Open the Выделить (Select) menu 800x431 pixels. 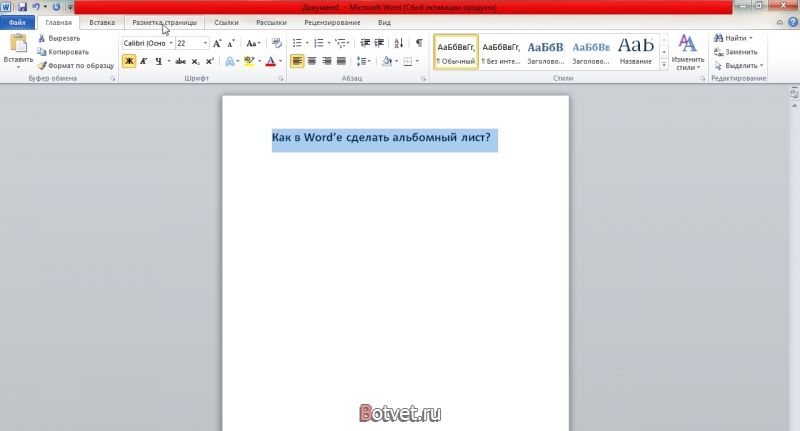pyautogui.click(x=739, y=66)
